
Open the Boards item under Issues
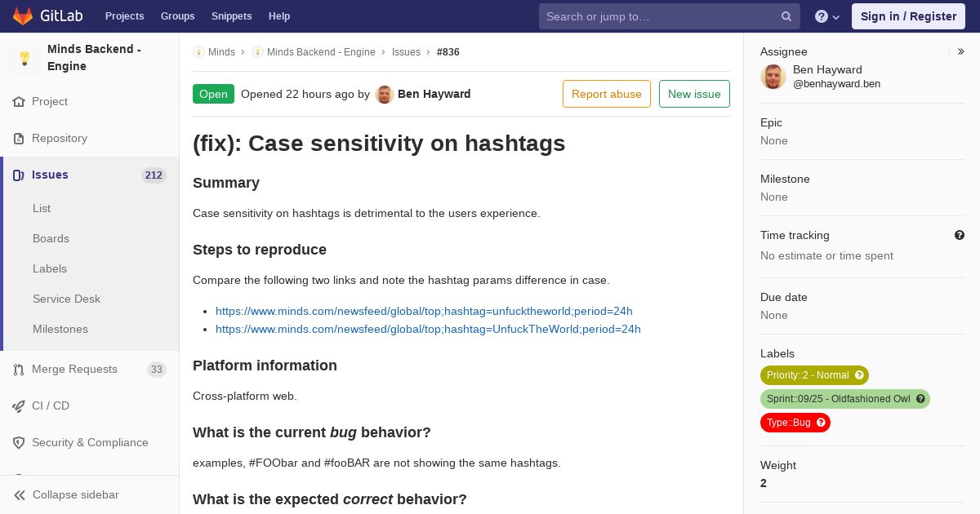pos(51,238)
